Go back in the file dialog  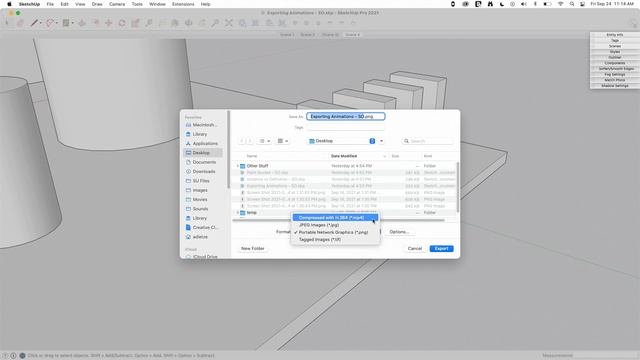(x=242, y=141)
